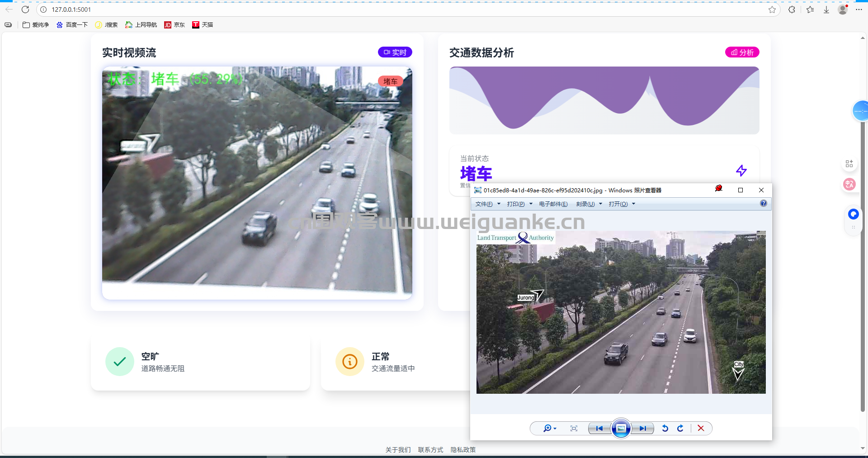Expand the 打印(P) dropdown menu
Image resolution: width=868 pixels, height=458 pixels.
click(519, 204)
